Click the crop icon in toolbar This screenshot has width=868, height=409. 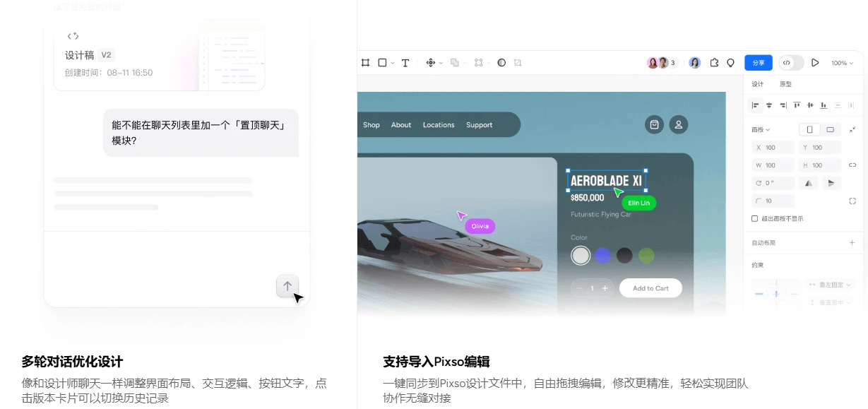[518, 63]
